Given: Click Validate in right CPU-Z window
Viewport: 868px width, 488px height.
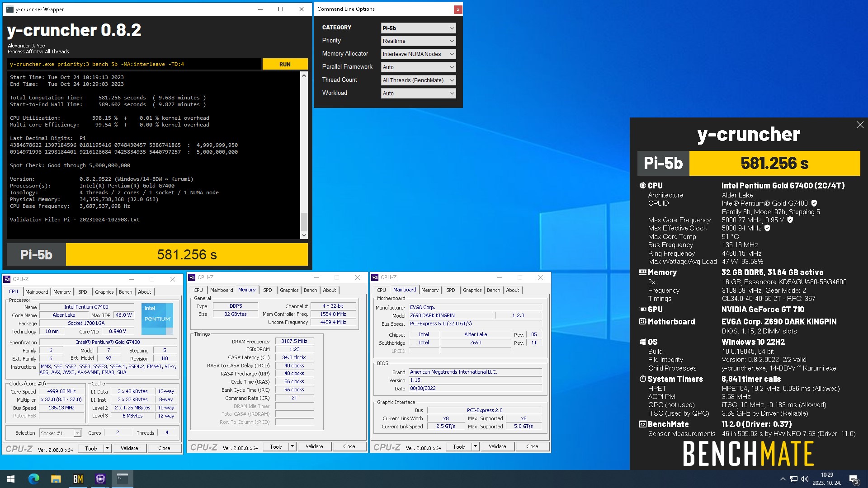Looking at the screenshot, I should (x=497, y=446).
